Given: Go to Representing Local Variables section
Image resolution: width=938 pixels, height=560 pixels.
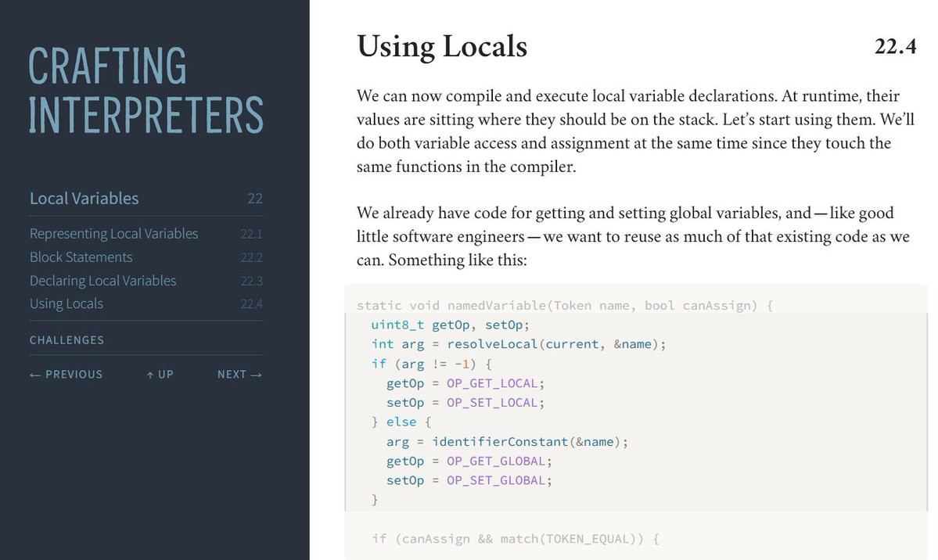Looking at the screenshot, I should (113, 233).
